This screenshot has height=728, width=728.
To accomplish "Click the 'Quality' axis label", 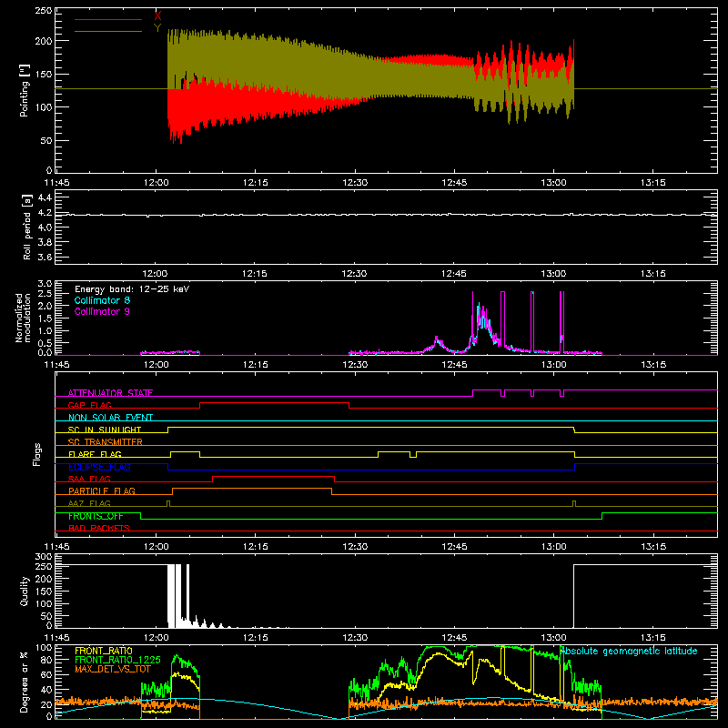I will (x=25, y=591).
